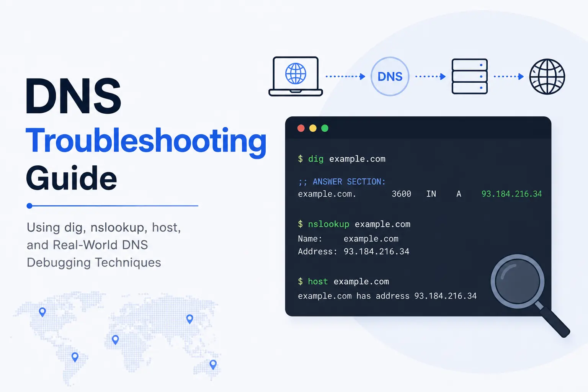
Task: Click the "has address" output text
Action: coord(383,296)
